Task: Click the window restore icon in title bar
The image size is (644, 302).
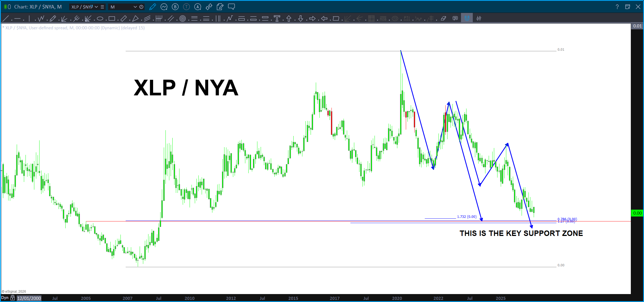Action: 628,7
